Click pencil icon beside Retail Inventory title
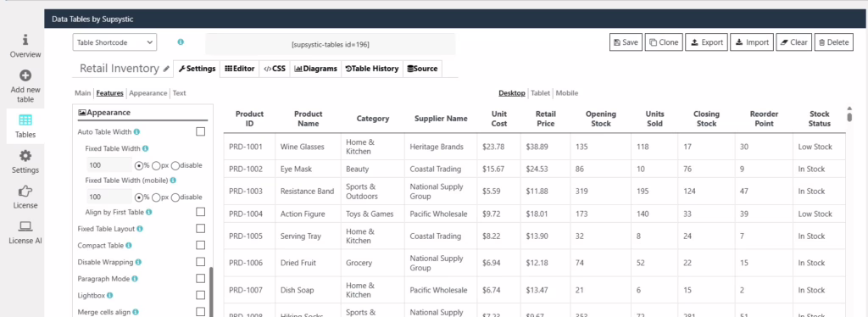Viewport: 868px width, 317px height. pos(167,70)
